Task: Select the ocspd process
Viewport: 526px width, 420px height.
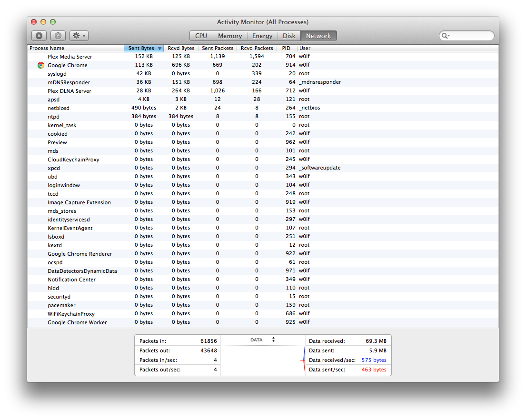Action: (263, 262)
